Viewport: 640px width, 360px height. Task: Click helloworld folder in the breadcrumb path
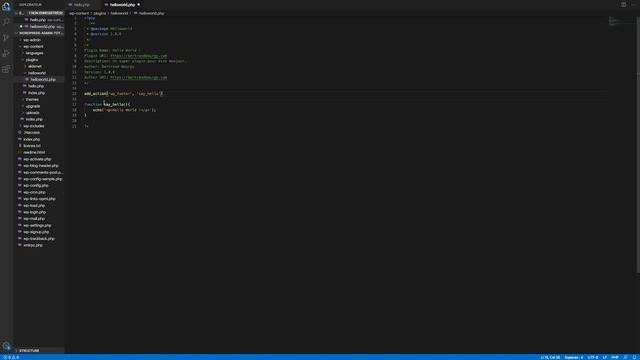[119, 13]
